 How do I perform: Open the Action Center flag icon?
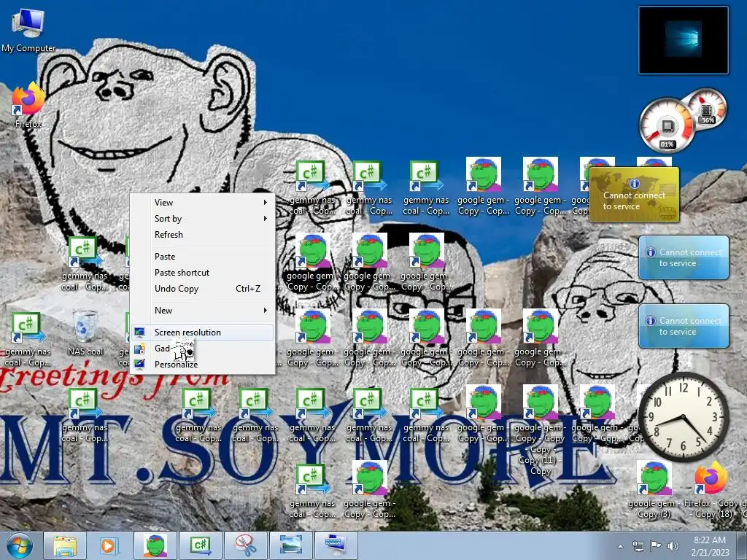pyautogui.click(x=656, y=546)
